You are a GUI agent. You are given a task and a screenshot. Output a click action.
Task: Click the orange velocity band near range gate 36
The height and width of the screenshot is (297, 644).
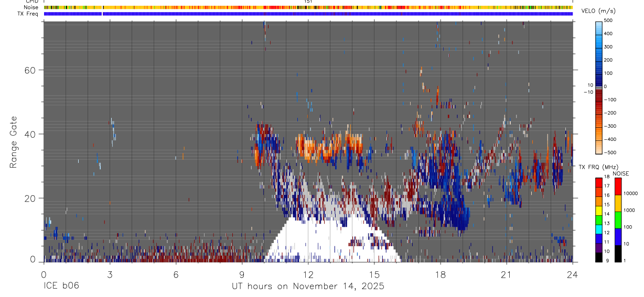tap(328, 147)
